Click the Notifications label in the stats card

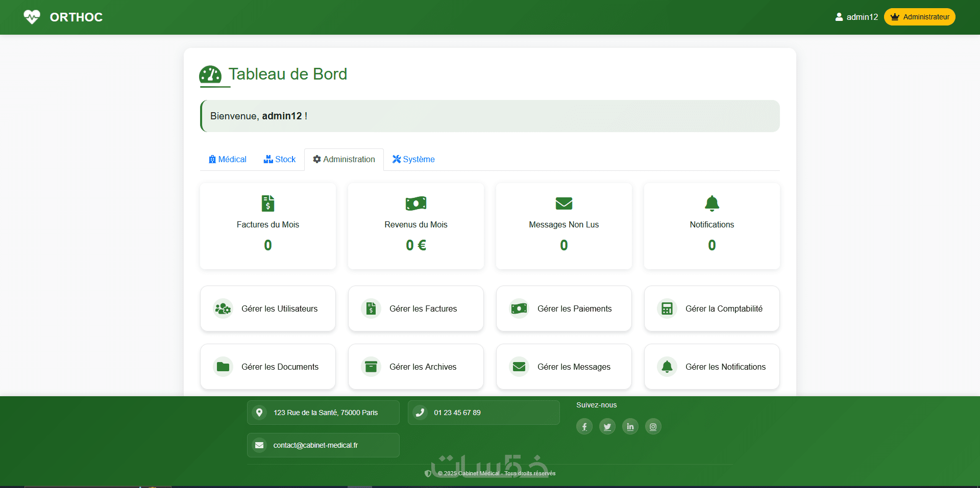tap(712, 224)
